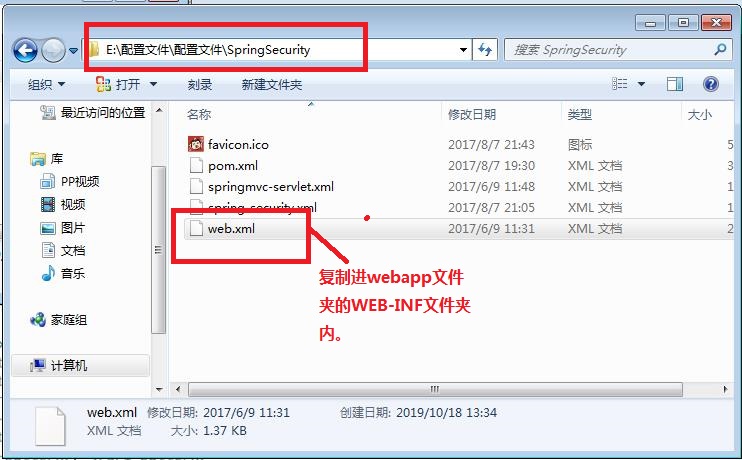The image size is (742, 460).
Task: Toggle the preview pane icon
Action: pyautogui.click(x=674, y=84)
